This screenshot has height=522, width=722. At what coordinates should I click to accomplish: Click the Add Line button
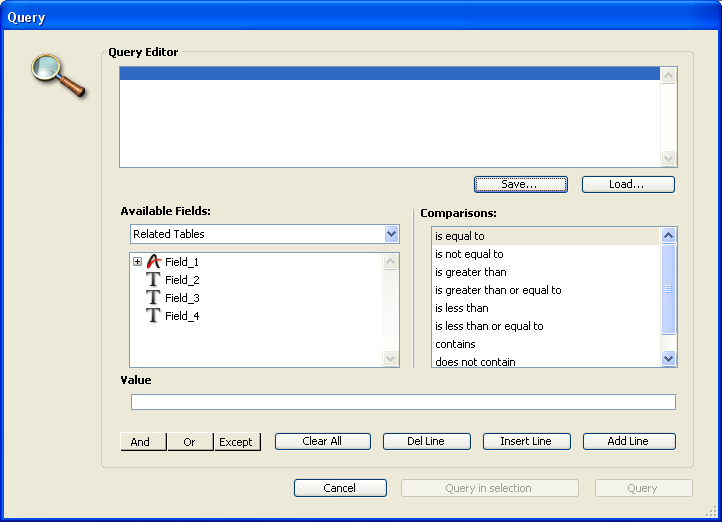(x=628, y=441)
